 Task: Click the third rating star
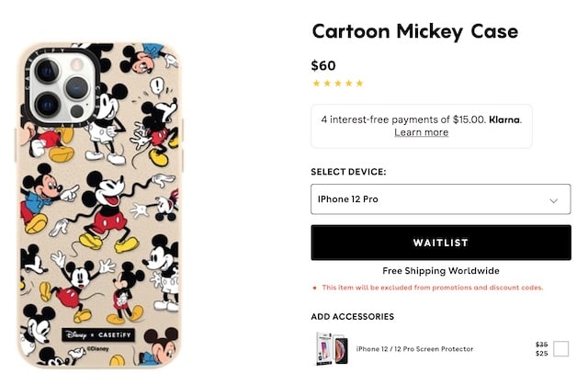pos(338,84)
